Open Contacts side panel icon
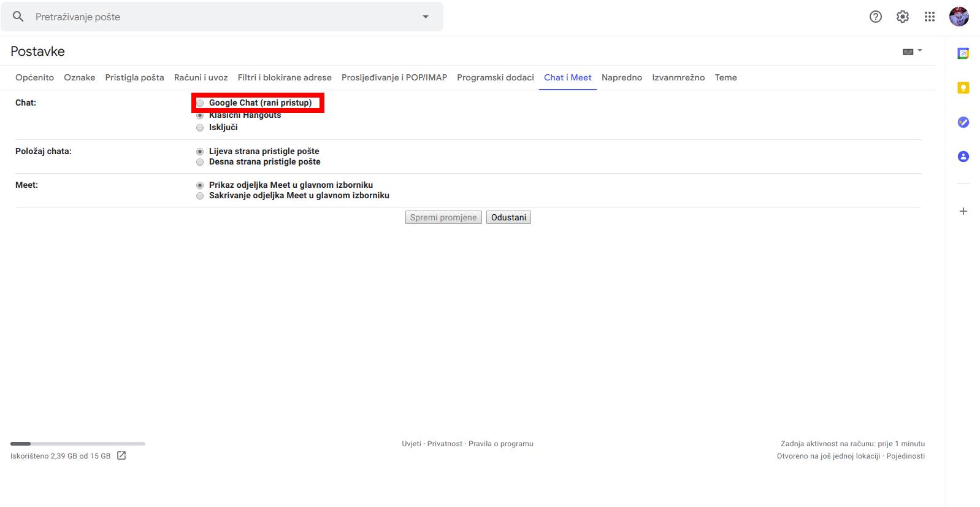Viewport: 980px width, 507px height. click(x=963, y=157)
